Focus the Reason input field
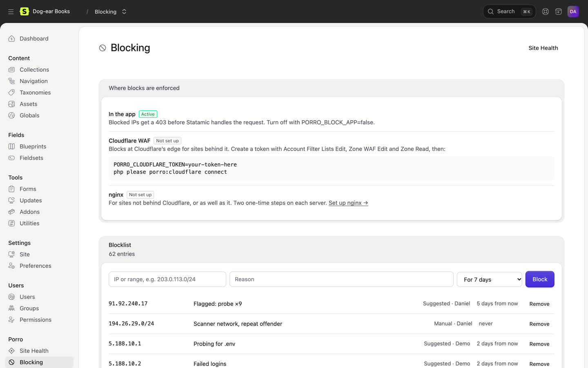This screenshot has height=368, width=588. coord(341,280)
